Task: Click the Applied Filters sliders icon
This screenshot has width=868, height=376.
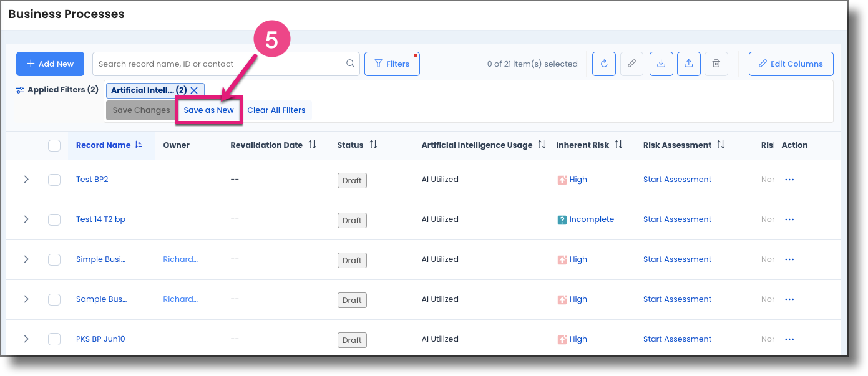Action: [19, 89]
